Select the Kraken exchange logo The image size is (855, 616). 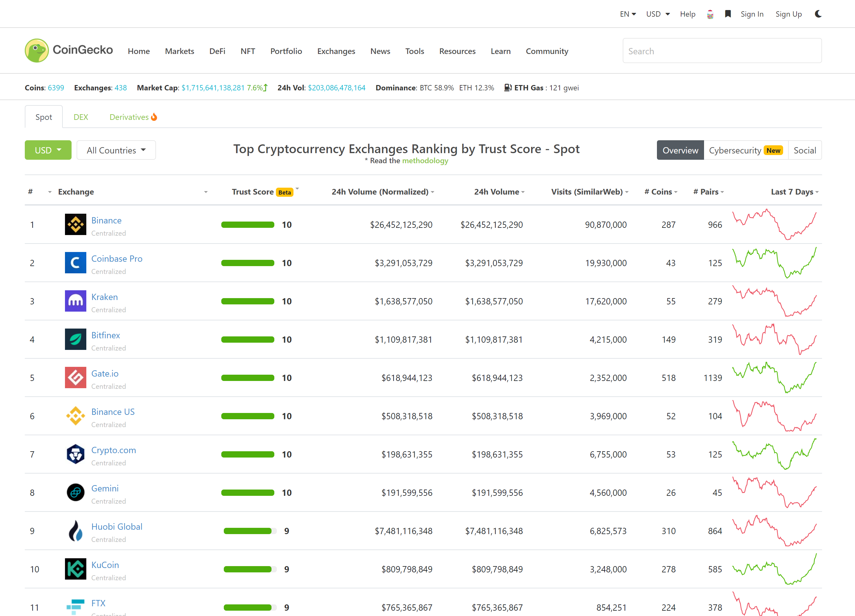tap(75, 301)
